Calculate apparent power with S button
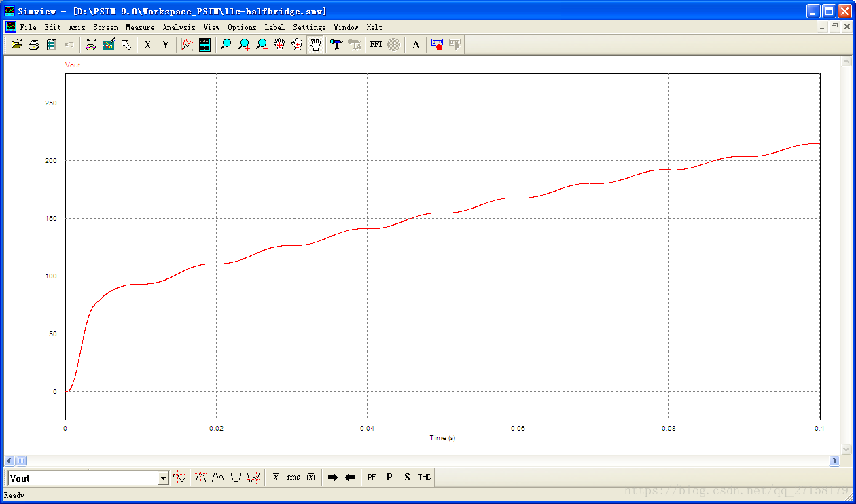This screenshot has width=856, height=504. [407, 478]
